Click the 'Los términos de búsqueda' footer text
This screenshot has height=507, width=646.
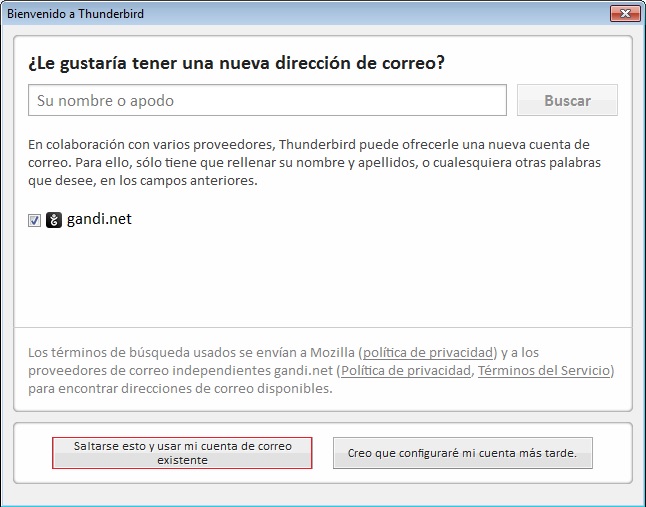click(190, 352)
